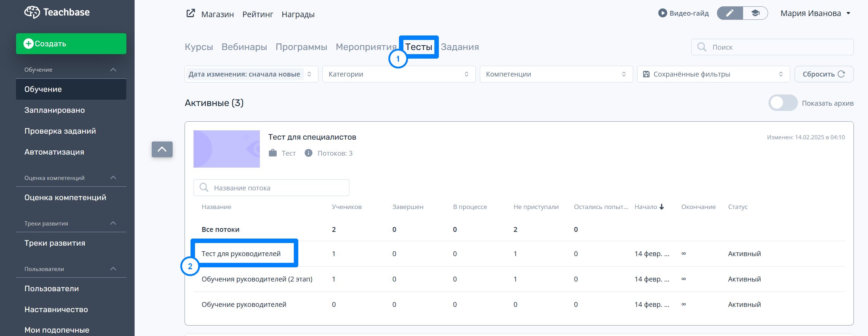This screenshot has height=336, width=868.
Task: Switch to the Вебинары tab
Action: point(244,47)
